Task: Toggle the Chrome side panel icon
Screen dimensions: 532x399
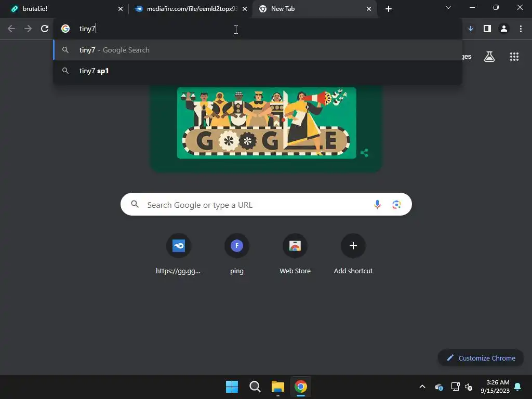Action: click(x=487, y=29)
